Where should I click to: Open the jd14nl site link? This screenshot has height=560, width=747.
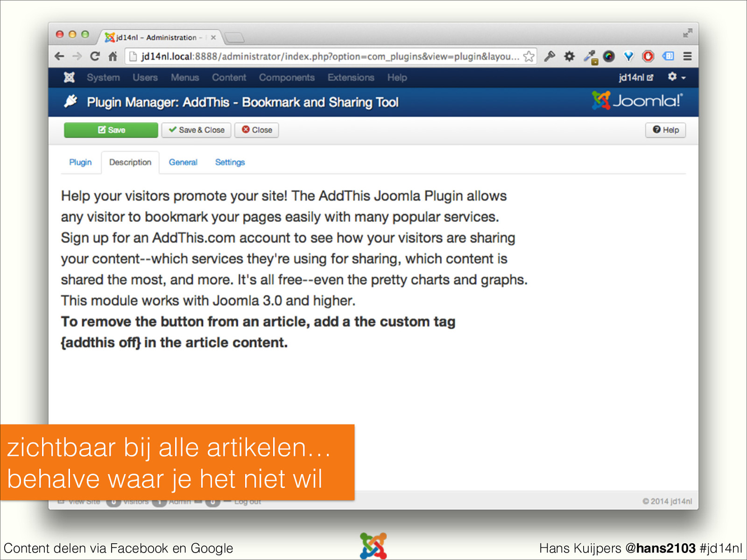click(636, 77)
